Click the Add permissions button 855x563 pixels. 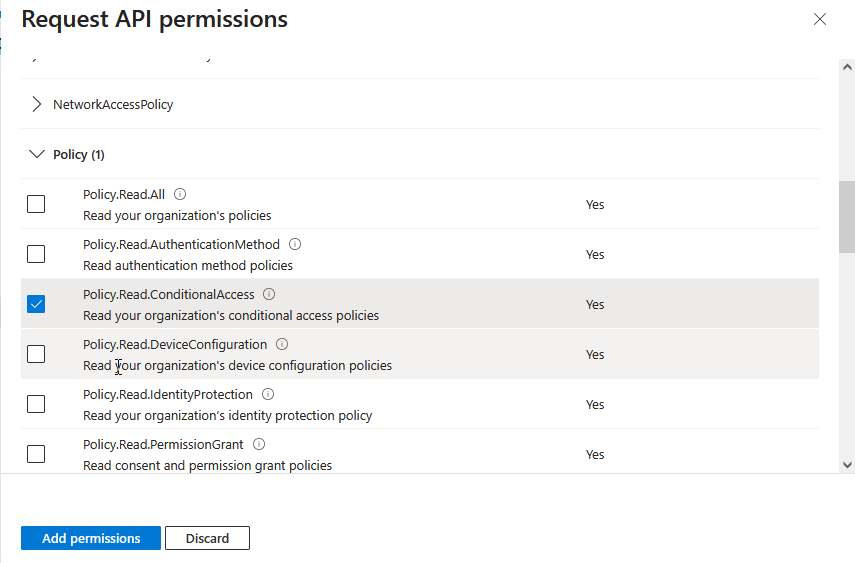(x=91, y=538)
